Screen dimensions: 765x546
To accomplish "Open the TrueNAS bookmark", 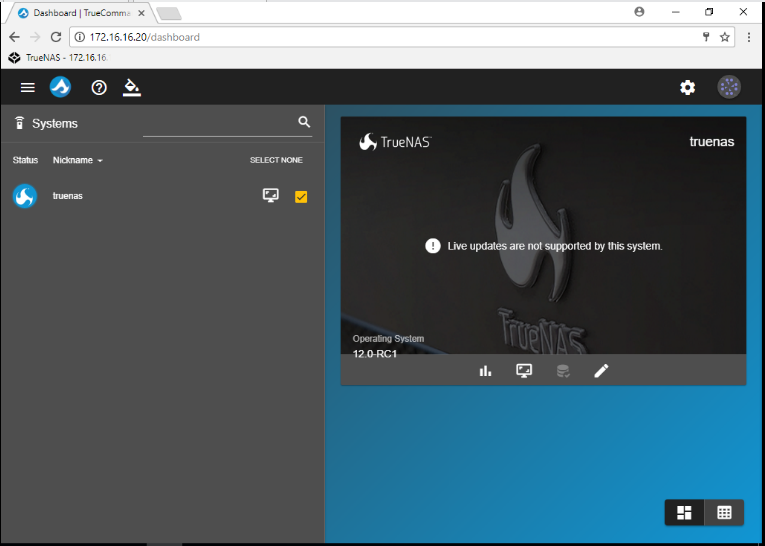I will 58,58.
